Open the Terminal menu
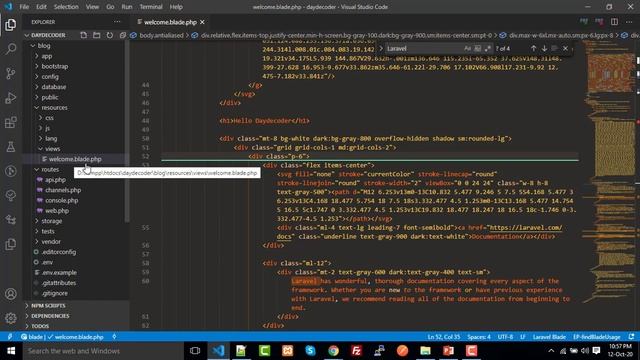Image resolution: width=640 pixels, height=360 pixels. click(x=151, y=7)
